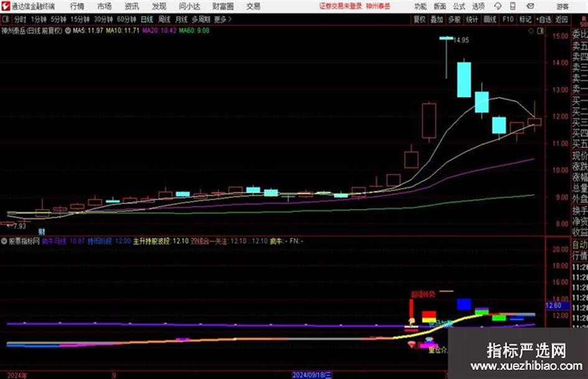This screenshot has height=379, width=588.
Task: Click the 2024/09/18 date marker
Action: point(312,375)
